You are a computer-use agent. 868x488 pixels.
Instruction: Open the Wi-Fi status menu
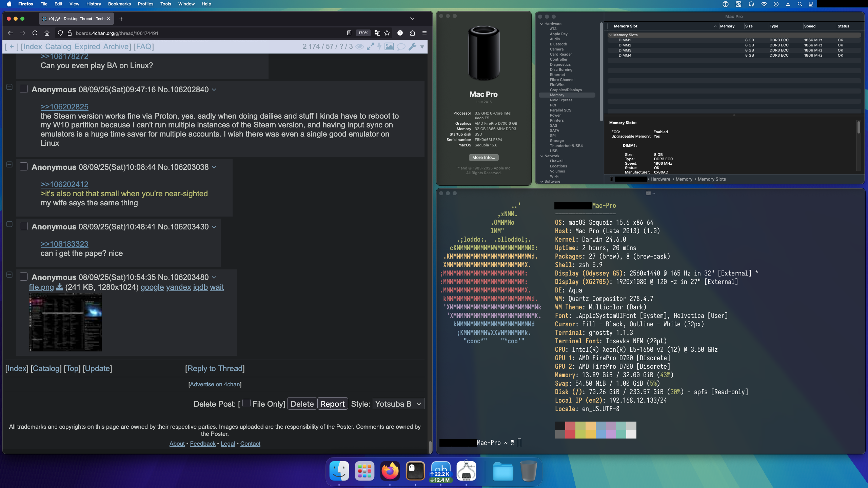click(x=764, y=4)
